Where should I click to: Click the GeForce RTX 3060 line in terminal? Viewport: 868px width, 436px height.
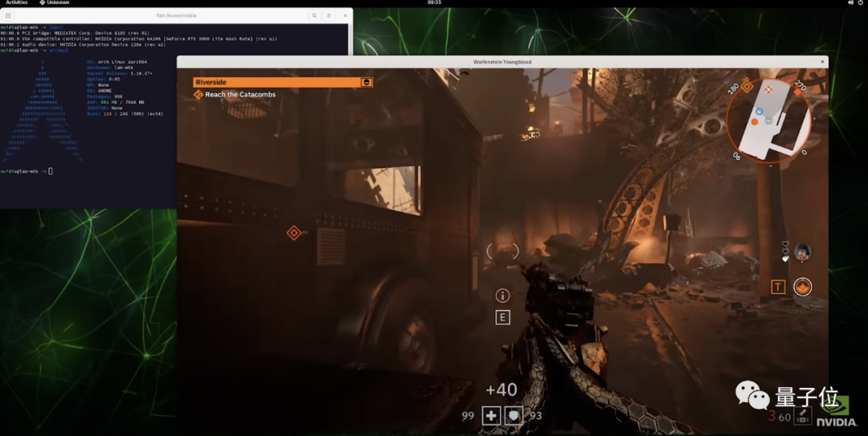pos(138,39)
